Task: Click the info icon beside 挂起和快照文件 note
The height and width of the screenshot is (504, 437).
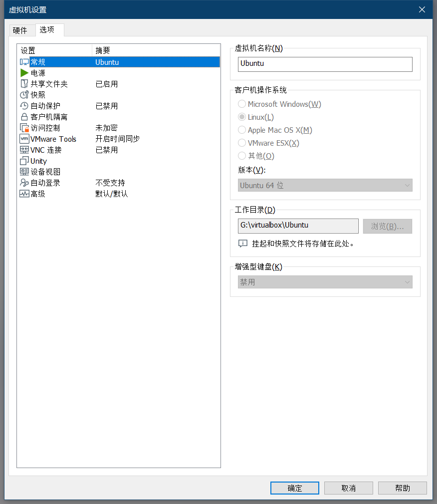Action: [x=242, y=244]
